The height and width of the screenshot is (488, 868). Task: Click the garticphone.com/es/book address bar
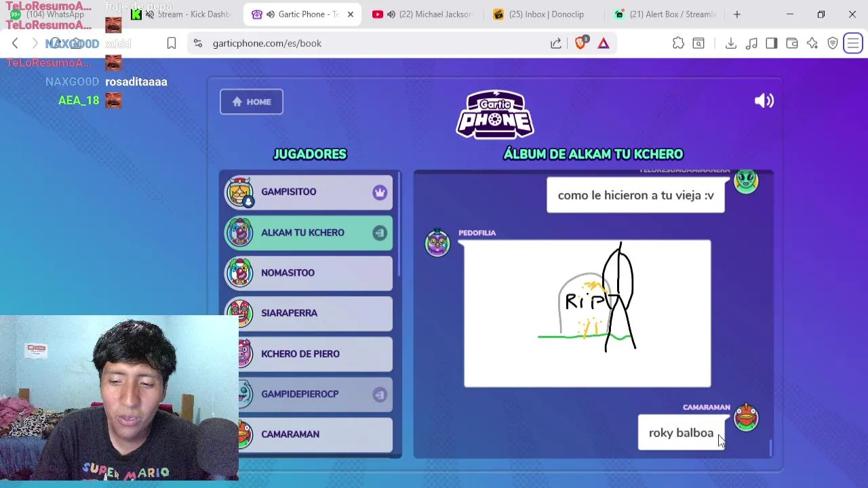pyautogui.click(x=267, y=43)
